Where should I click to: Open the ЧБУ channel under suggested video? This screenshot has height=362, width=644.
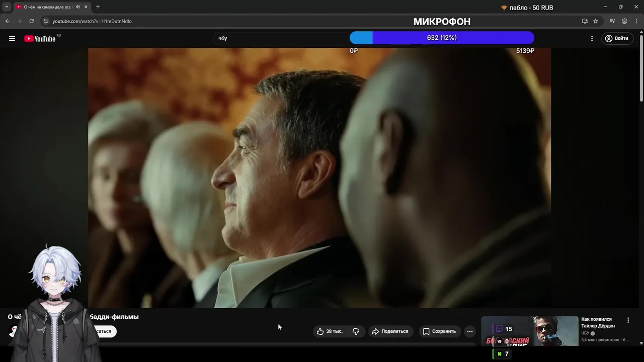click(x=585, y=333)
